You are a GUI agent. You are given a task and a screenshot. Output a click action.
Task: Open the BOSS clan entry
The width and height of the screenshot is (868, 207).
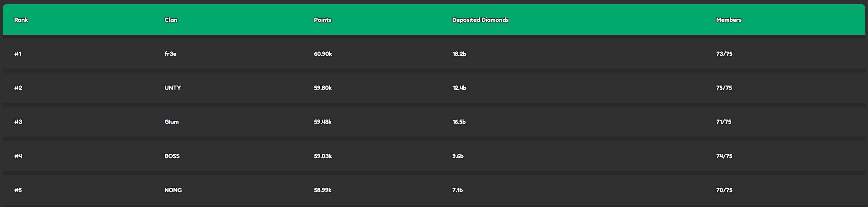coord(172,156)
